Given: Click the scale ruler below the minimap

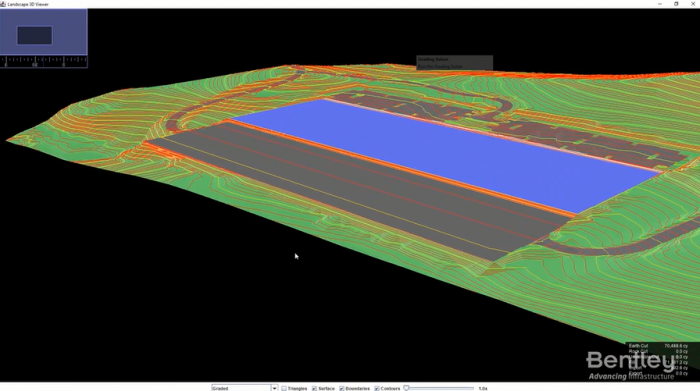Looking at the screenshot, I should click(44, 61).
